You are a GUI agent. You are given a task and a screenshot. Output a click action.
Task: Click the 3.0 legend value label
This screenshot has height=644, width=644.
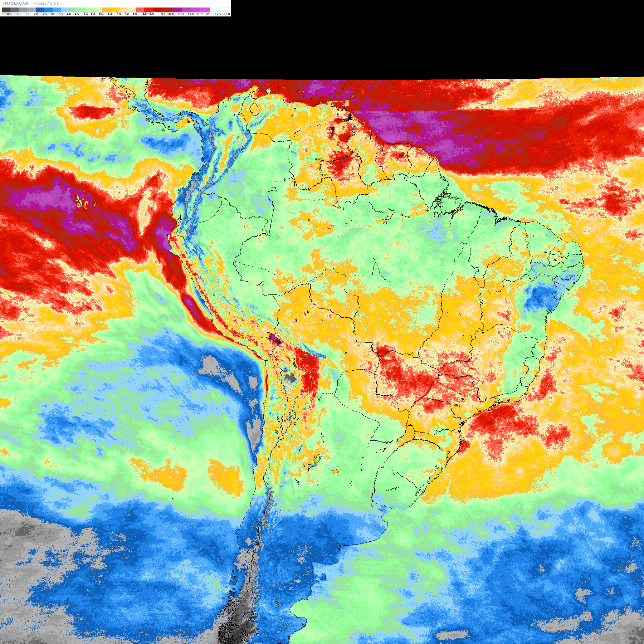click(x=52, y=14)
